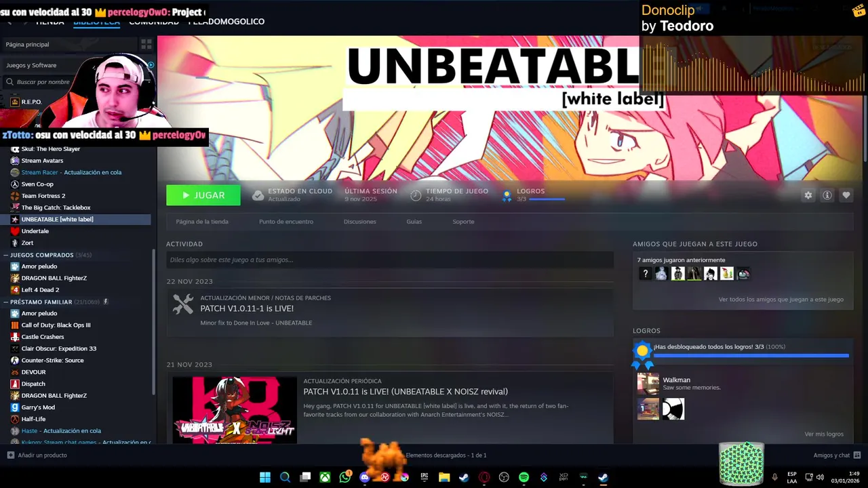The height and width of the screenshot is (488, 868).
Task: Click the Walkman achievement thumbnail
Action: point(648,384)
